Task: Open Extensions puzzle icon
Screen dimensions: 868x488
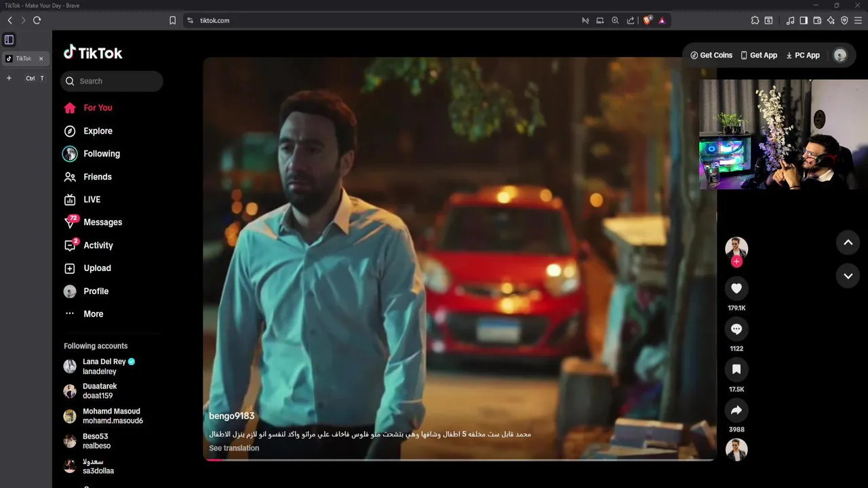Action: pyautogui.click(x=755, y=20)
